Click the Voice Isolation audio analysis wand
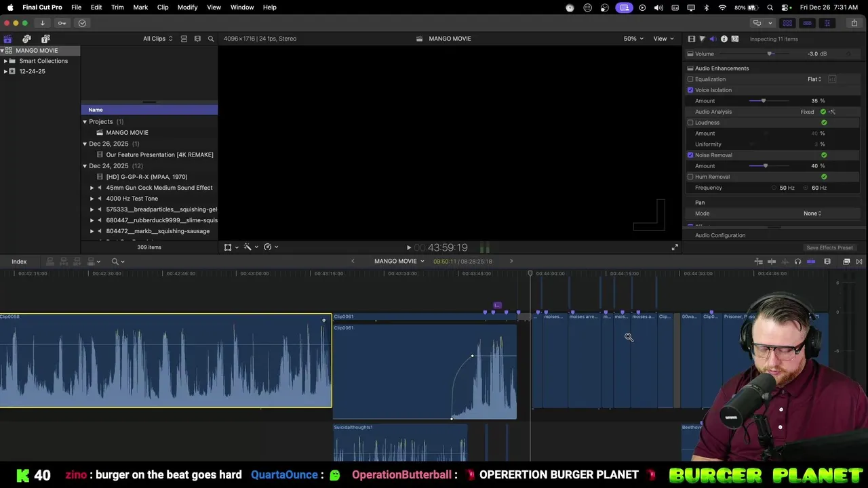The image size is (868, 488). pos(832,112)
